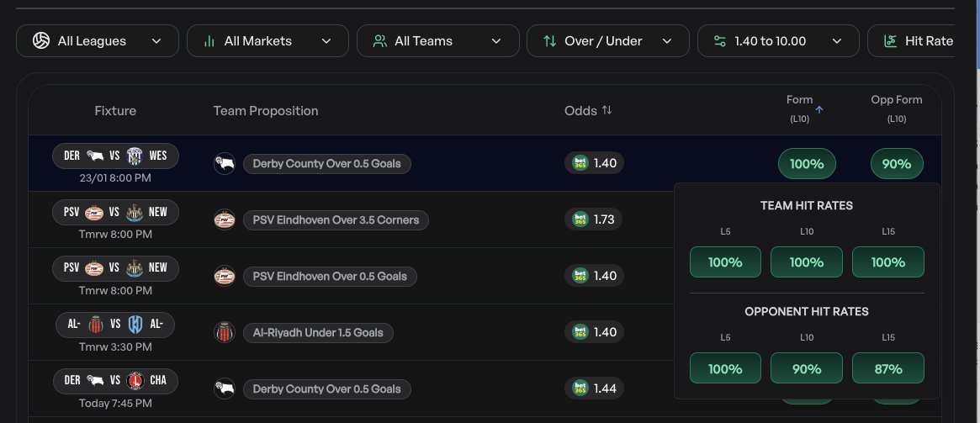Viewport: 980px width, 423px height.
Task: Click the team L5 100% hit rate badge
Action: (726, 262)
